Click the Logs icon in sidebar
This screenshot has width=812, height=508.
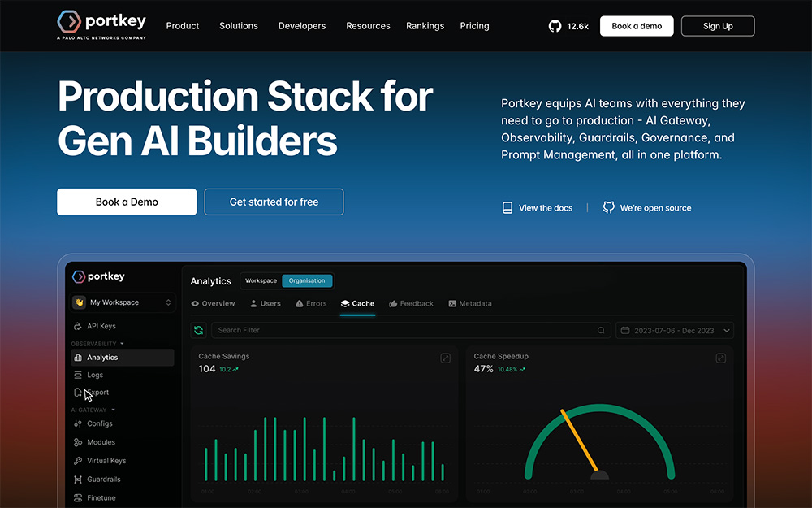point(78,375)
